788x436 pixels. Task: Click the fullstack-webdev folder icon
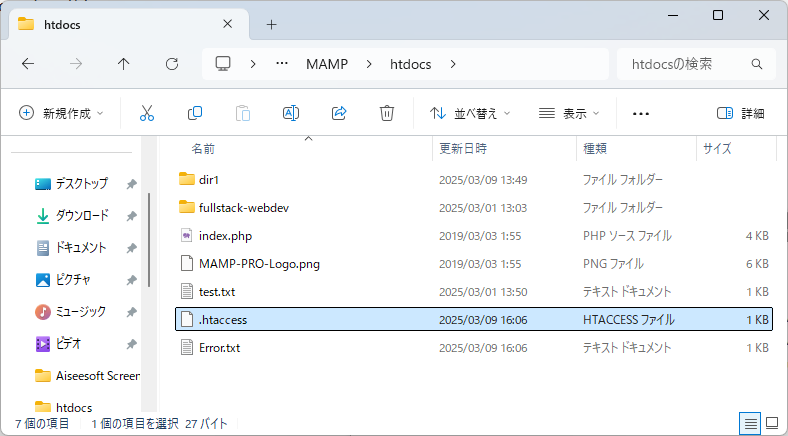[x=186, y=207]
